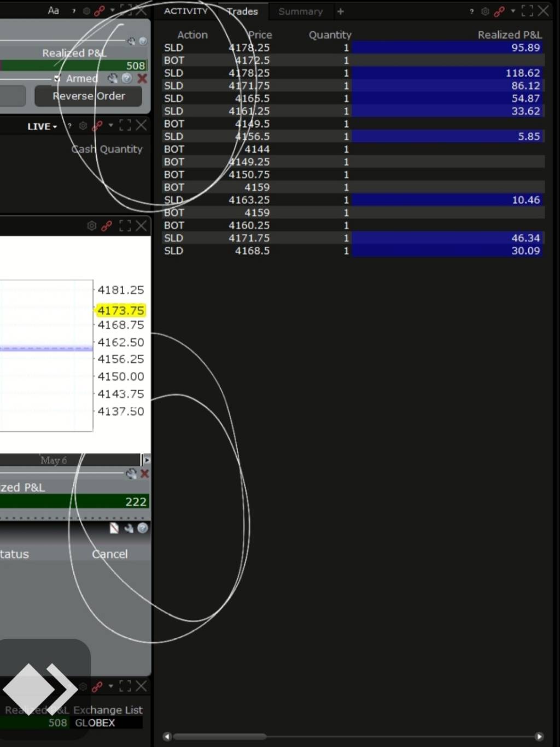Viewport: 560px width, 747px height.
Task: Click the Exchange List column header
Action: pyautogui.click(x=108, y=710)
